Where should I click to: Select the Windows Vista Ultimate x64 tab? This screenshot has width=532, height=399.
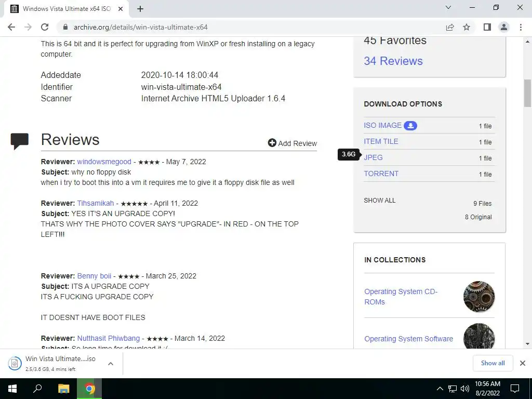click(66, 9)
